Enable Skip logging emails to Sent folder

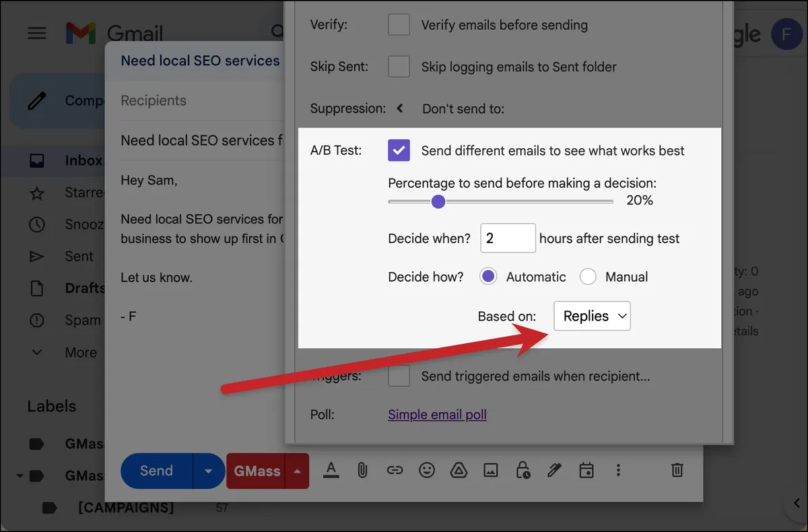tap(399, 67)
